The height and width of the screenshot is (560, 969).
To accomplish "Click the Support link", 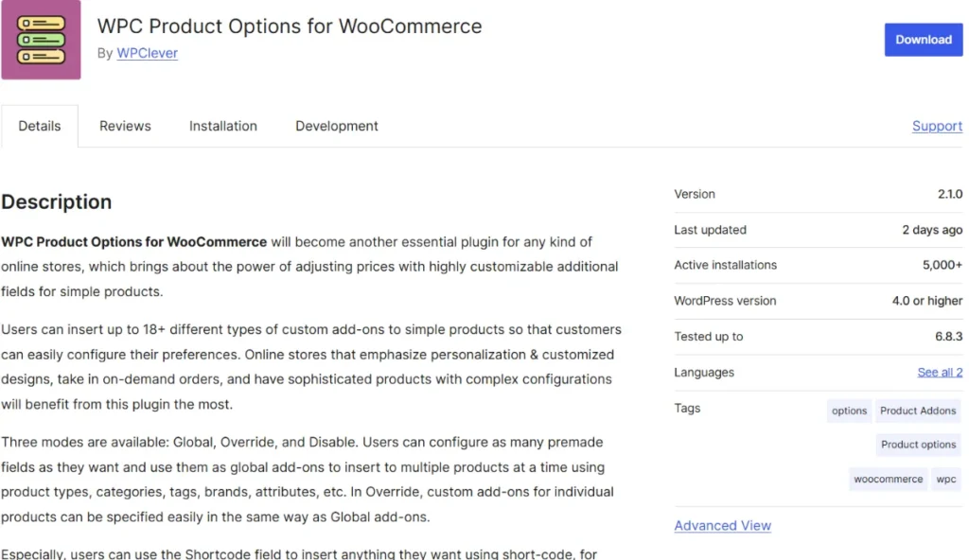I will pos(937,125).
